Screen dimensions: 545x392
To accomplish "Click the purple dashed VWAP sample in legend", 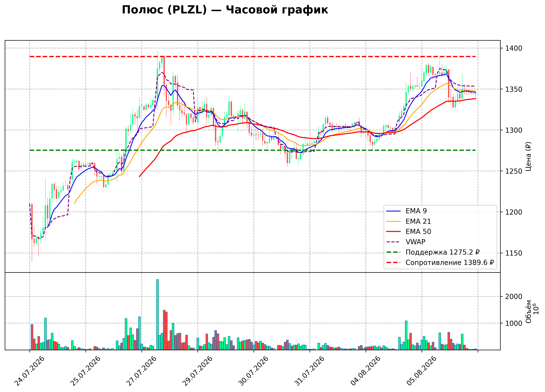I will click(x=394, y=242).
